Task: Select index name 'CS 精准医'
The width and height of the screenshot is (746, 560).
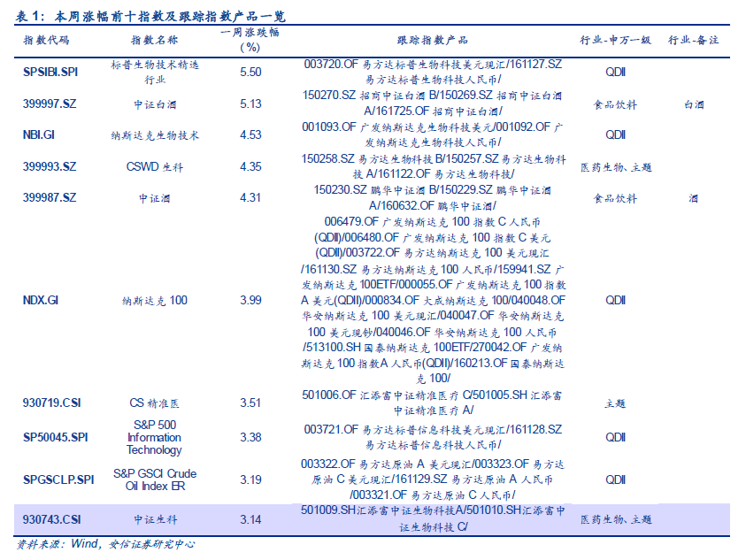Action: tap(155, 403)
